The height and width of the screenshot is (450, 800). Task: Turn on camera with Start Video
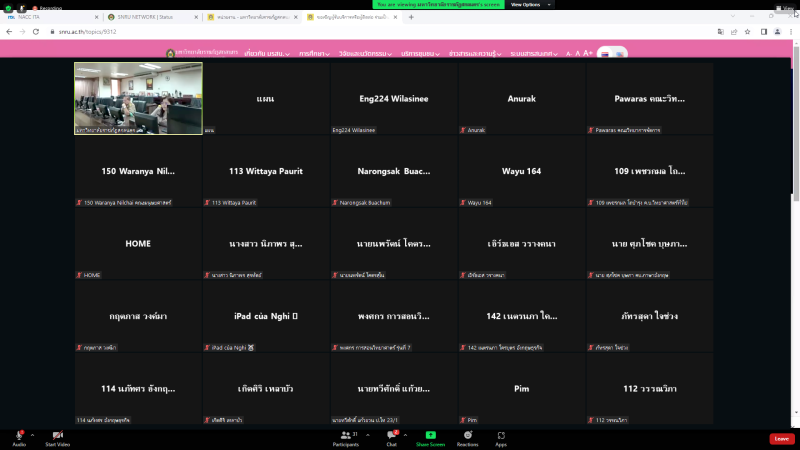point(57,436)
